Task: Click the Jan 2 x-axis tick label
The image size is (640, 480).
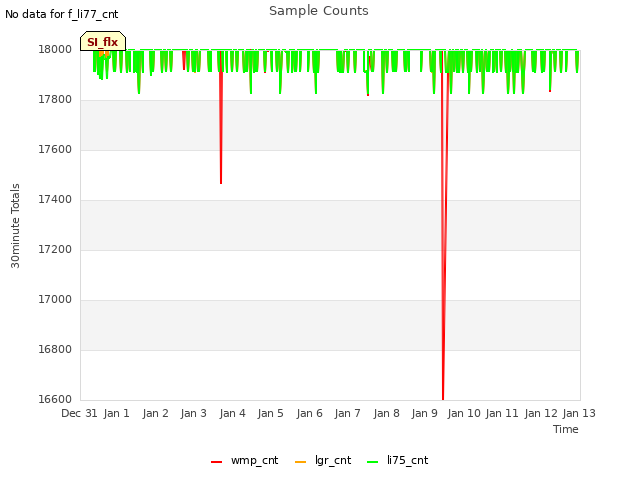Action: [x=156, y=413]
